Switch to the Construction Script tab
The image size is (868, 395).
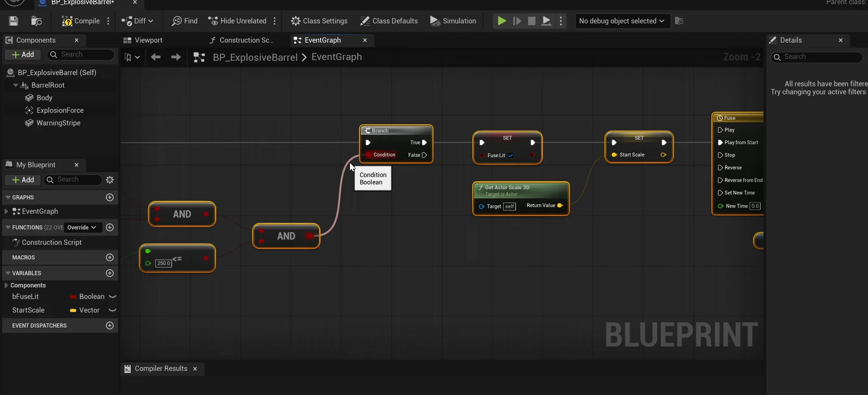(x=242, y=40)
